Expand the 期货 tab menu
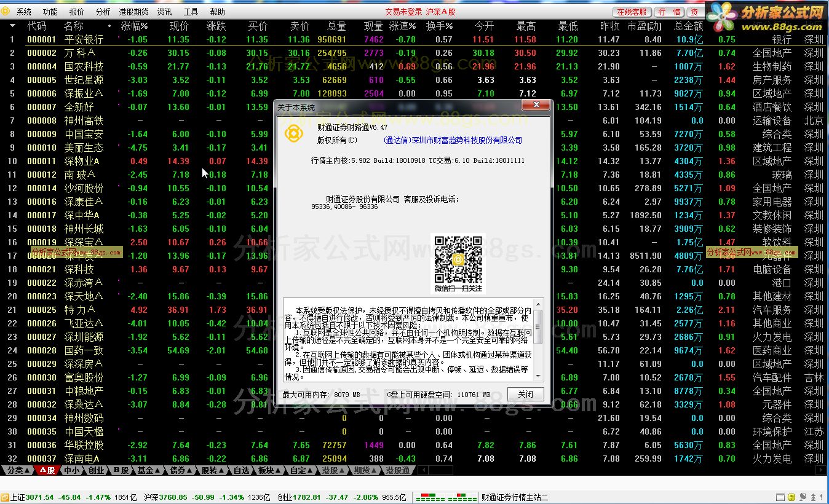 pyautogui.click(x=366, y=470)
